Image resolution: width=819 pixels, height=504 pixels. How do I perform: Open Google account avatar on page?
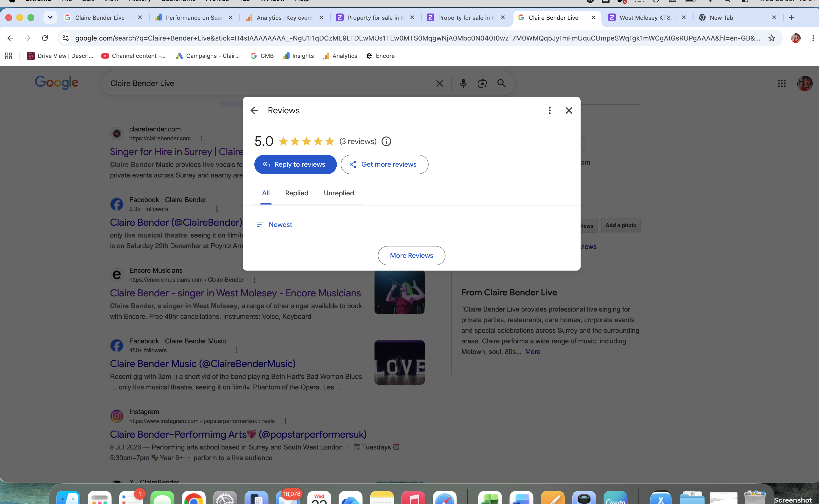pyautogui.click(x=805, y=83)
